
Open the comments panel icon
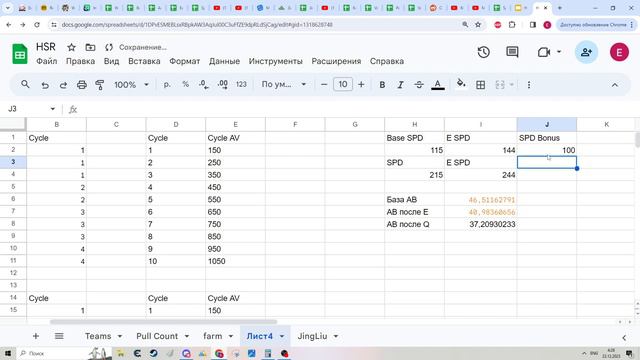(x=512, y=52)
